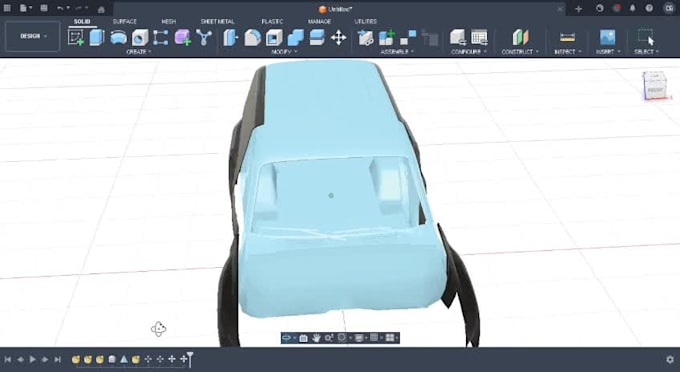Select the Extrude tool
Image resolution: width=680 pixels, height=372 pixels.
click(x=97, y=37)
